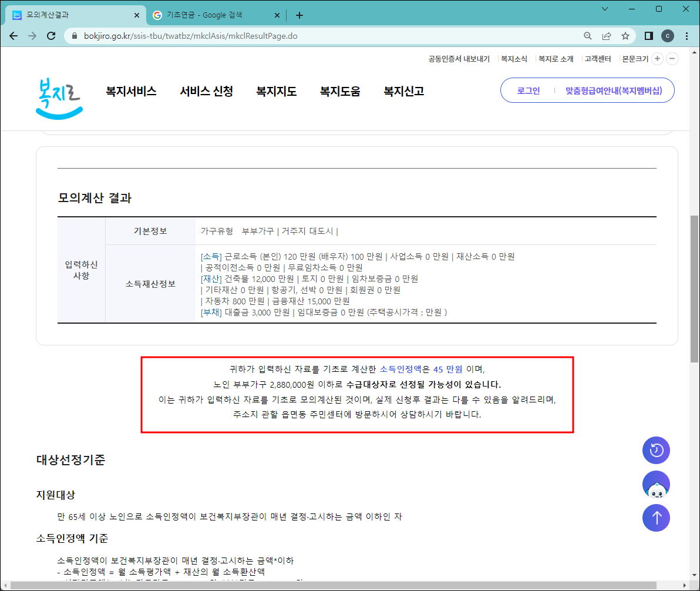The image size is (700, 591).
Task: Click the 로그인 button
Action: 528,90
